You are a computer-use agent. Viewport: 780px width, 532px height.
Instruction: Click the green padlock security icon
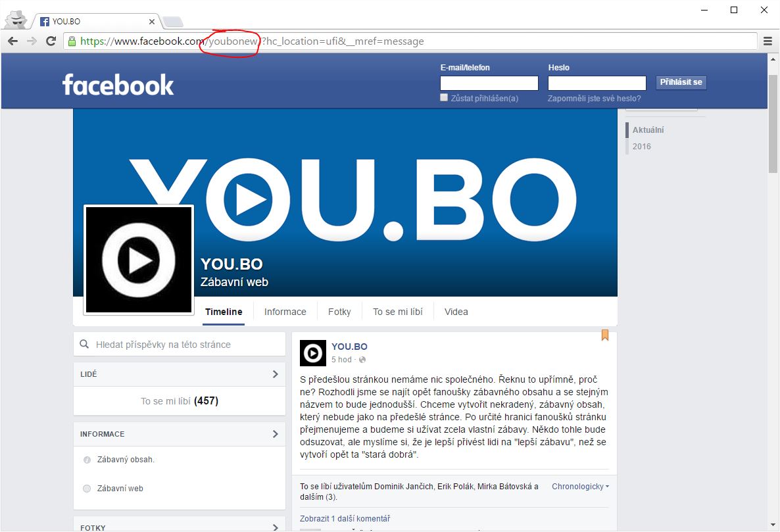(72, 41)
